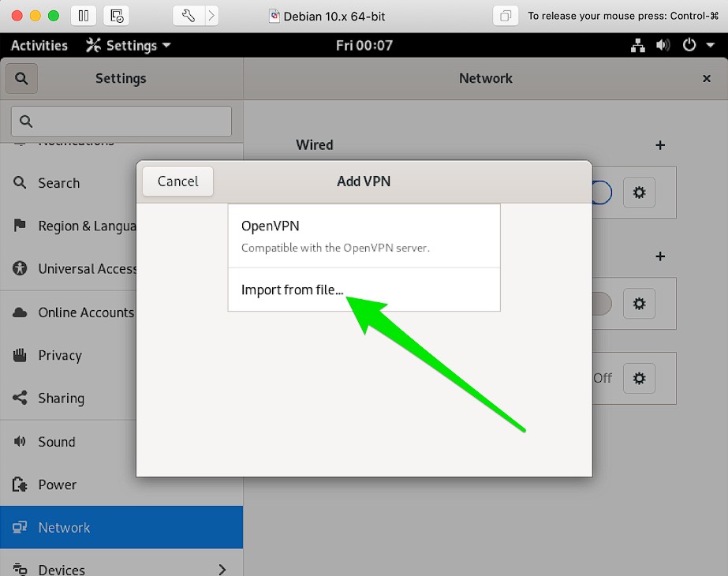Open Network Proxy gear settings
728x576 pixels.
639,378
